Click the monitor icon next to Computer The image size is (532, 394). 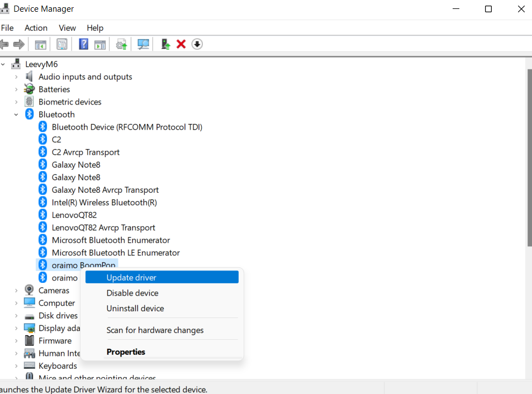pos(30,302)
